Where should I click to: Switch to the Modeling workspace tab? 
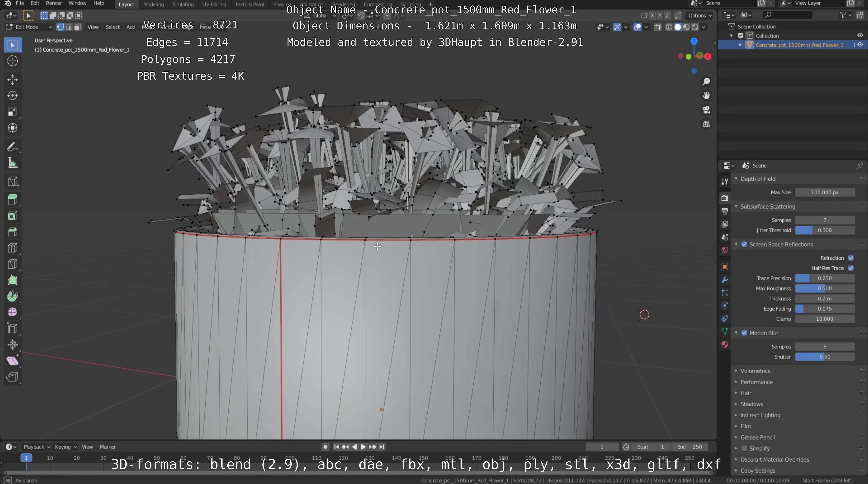(153, 4)
